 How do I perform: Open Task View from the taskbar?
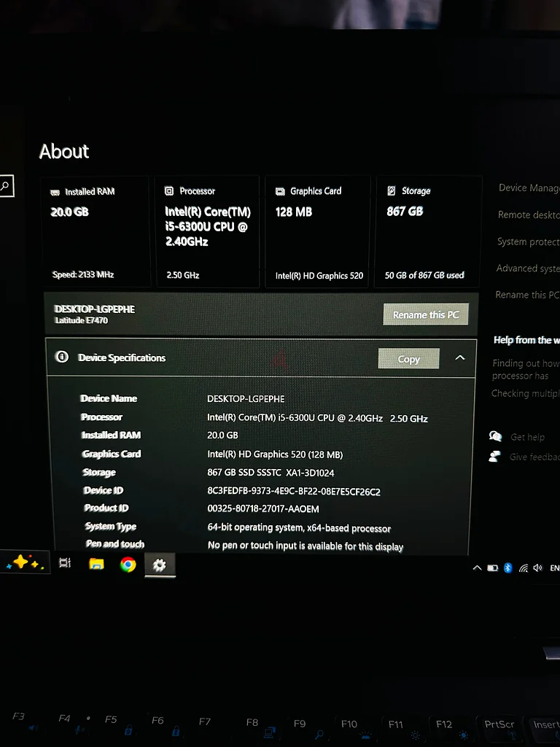pos(65,563)
